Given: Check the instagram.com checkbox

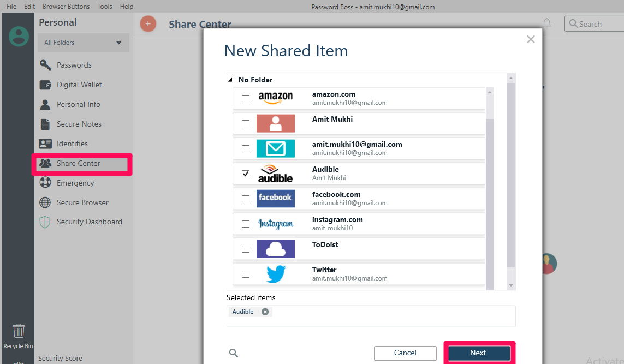Looking at the screenshot, I should coord(246,224).
